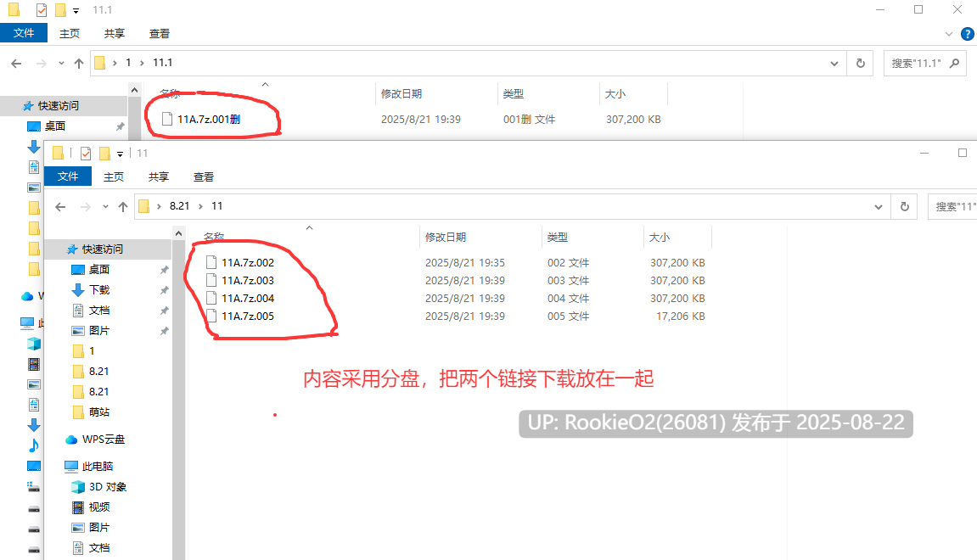Open 共享 tab in the 11 window
Image resolution: width=977 pixels, height=560 pixels.
coord(158,176)
